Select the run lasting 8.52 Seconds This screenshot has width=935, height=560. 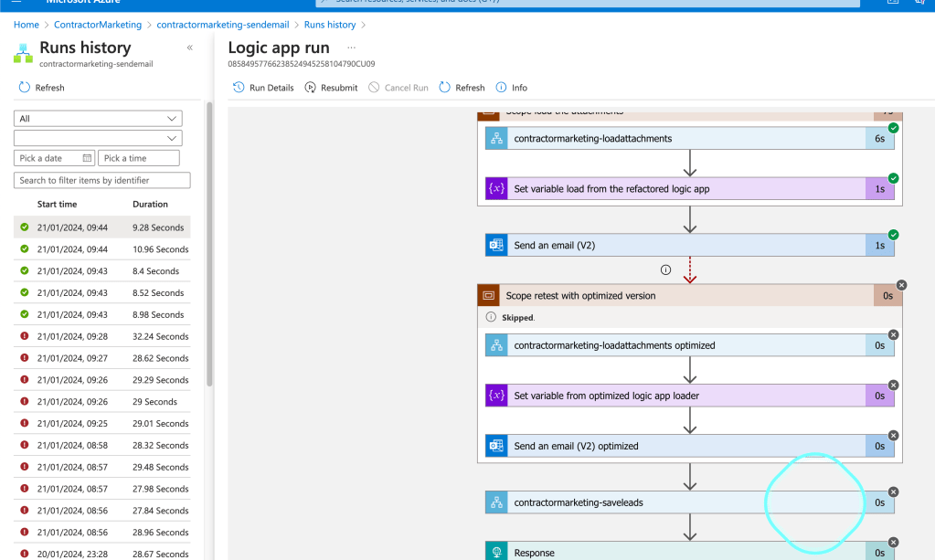102,292
